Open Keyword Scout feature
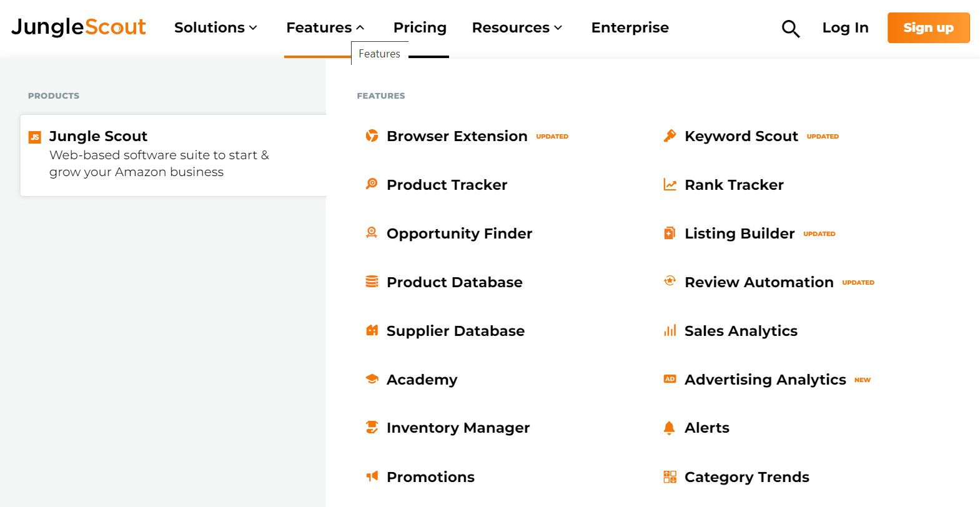980x507 pixels. point(741,136)
